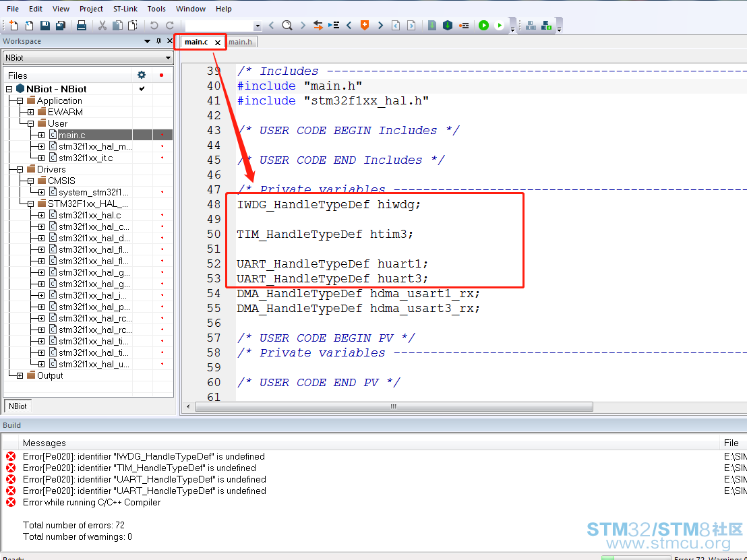This screenshot has height=560, width=747.
Task: Start Download and Debug
Action: pyautogui.click(x=483, y=25)
